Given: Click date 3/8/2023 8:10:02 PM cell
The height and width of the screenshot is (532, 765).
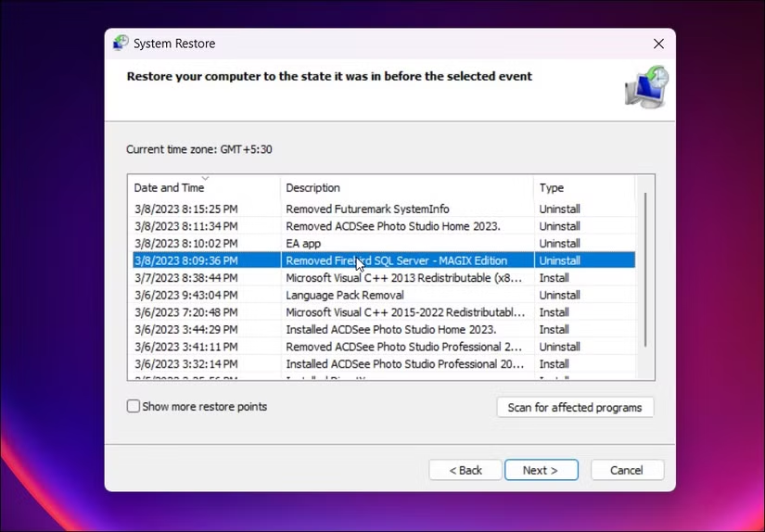Looking at the screenshot, I should 186,244.
